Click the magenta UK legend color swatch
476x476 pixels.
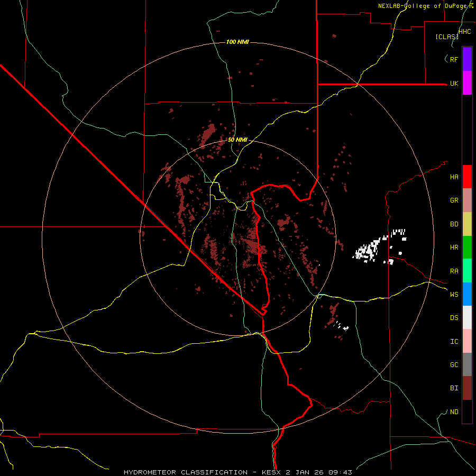tap(467, 83)
